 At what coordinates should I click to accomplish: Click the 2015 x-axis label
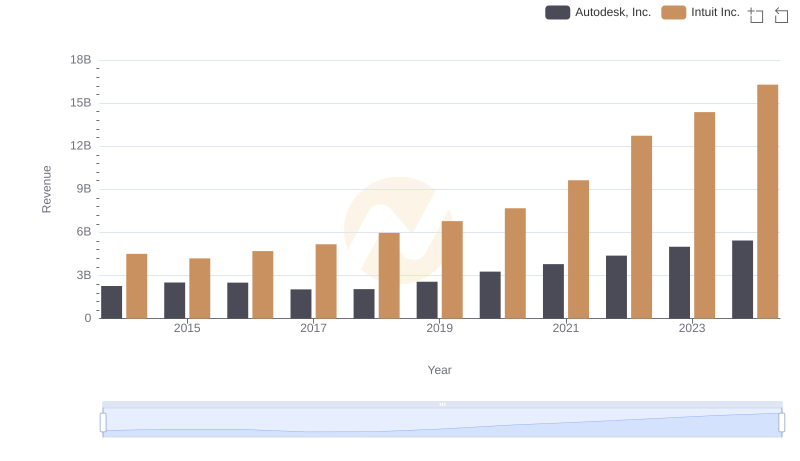click(187, 328)
